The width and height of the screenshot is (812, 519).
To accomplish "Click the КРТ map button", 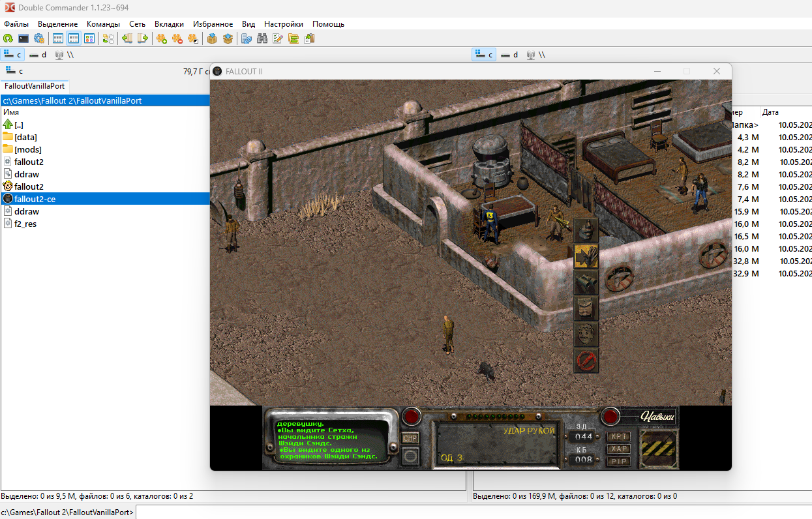I will [618, 436].
